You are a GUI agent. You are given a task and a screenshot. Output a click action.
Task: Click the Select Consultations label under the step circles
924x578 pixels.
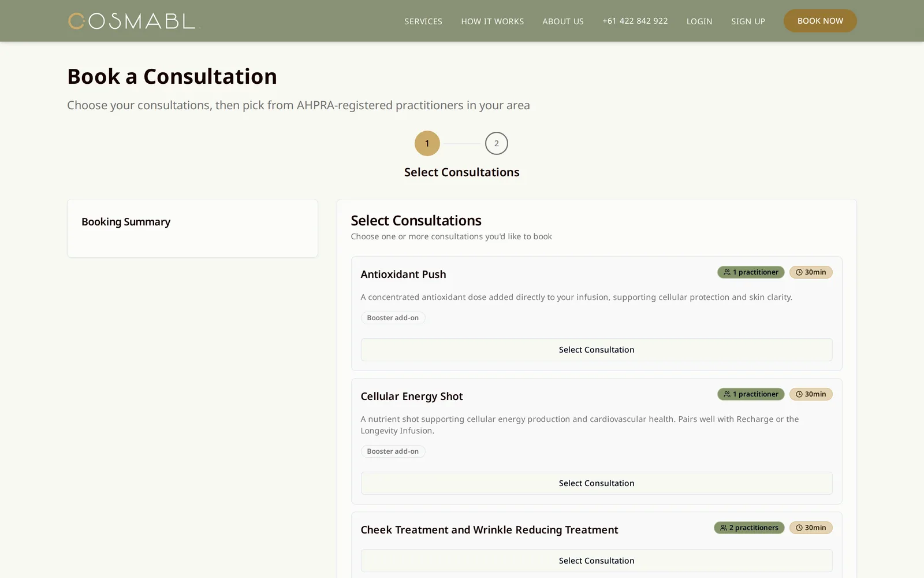[462, 172]
